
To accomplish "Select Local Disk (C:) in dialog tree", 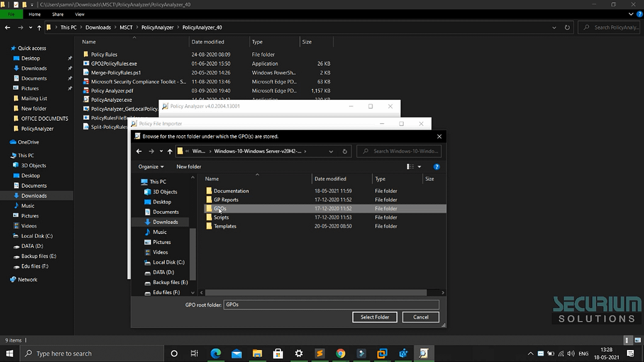I will coord(169,262).
